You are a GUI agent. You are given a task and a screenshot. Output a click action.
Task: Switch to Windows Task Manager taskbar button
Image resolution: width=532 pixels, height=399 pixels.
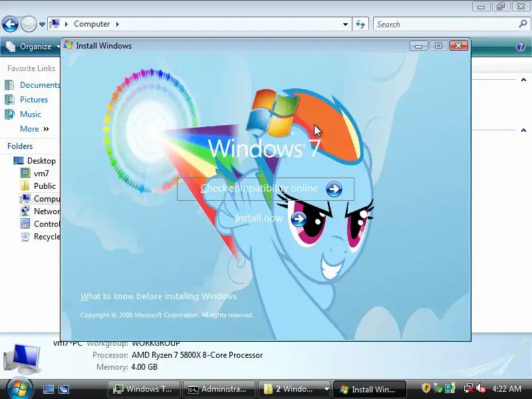pyautogui.click(x=144, y=389)
